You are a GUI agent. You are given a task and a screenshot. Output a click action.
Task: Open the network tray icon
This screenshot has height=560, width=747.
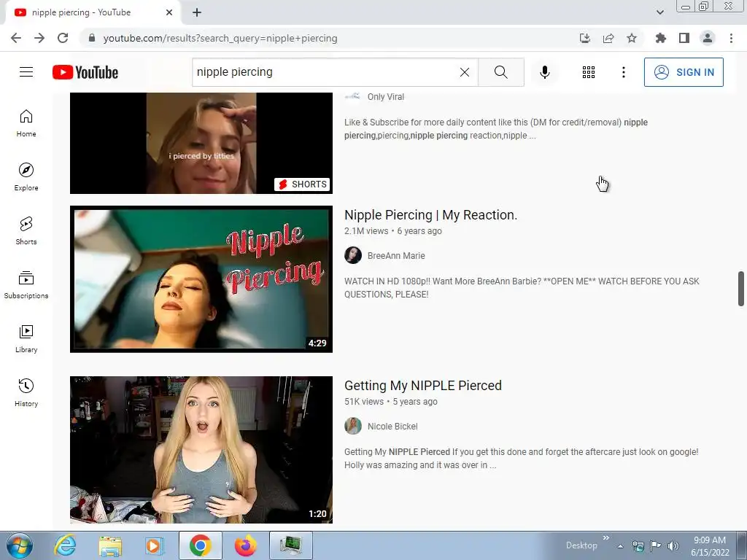point(638,545)
